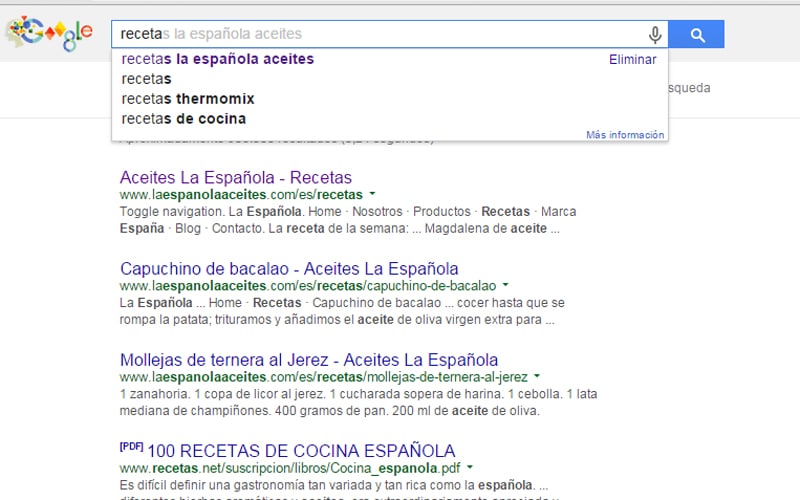The image size is (800, 500).
Task: Open the 'Más información' link
Action: coord(625,135)
